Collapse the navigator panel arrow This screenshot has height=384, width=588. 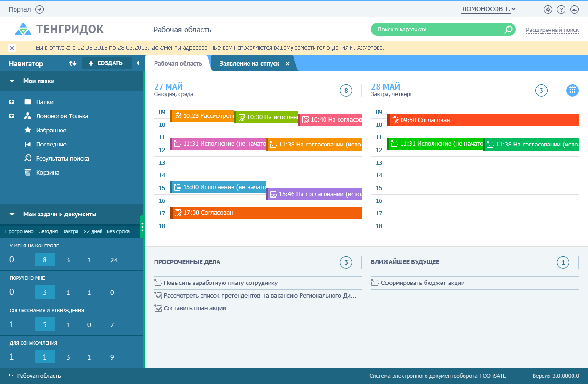point(138,63)
